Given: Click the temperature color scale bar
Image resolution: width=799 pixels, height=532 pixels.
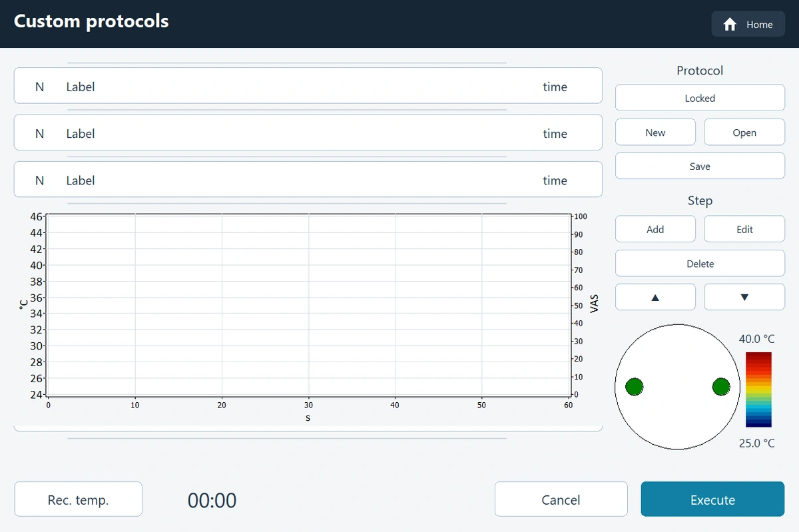Looking at the screenshot, I should coord(758,390).
